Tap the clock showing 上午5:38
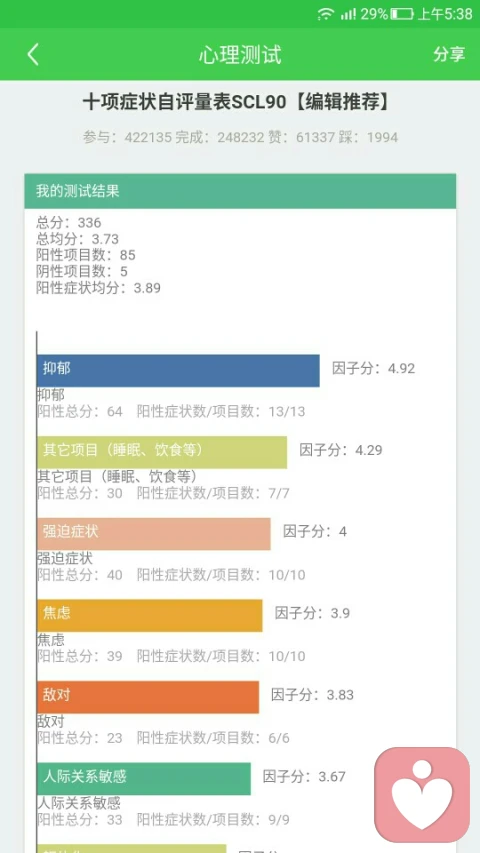The image size is (480, 853). click(445, 14)
